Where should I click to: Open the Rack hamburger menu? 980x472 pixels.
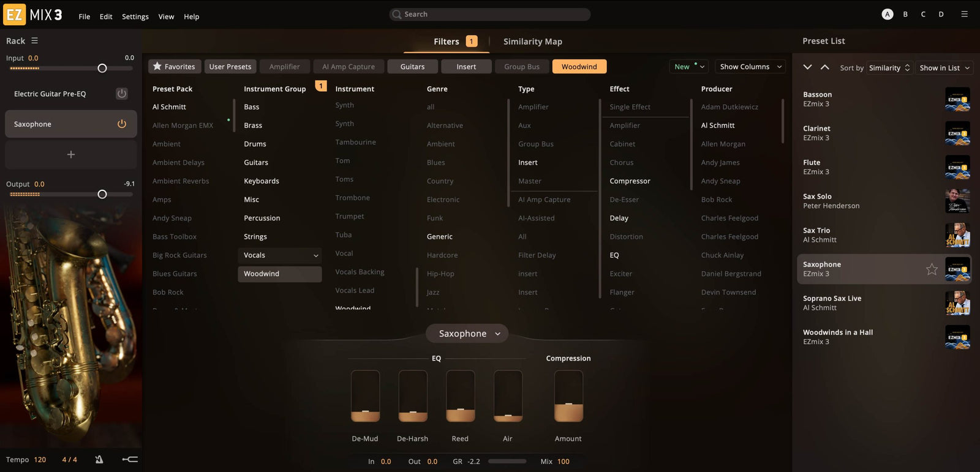coord(34,41)
